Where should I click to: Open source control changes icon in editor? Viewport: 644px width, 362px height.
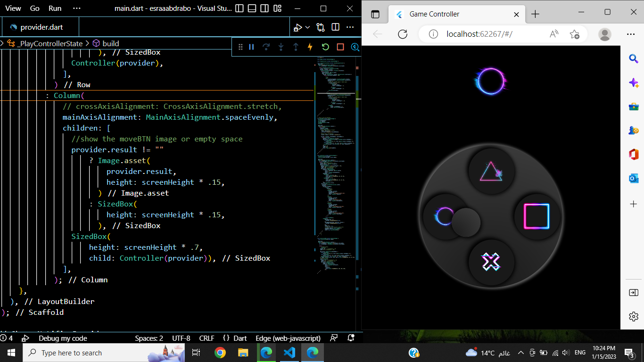click(321, 27)
